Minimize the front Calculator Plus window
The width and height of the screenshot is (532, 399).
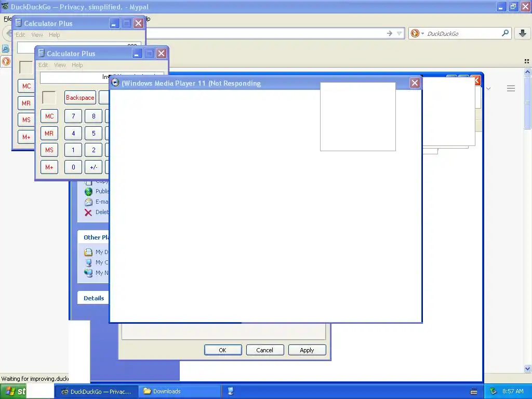137,54
